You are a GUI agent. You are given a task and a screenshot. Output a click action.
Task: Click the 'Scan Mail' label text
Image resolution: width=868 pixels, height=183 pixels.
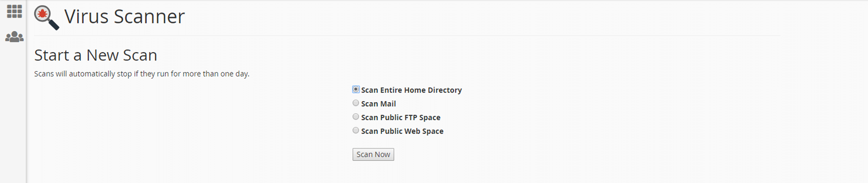pyautogui.click(x=378, y=104)
